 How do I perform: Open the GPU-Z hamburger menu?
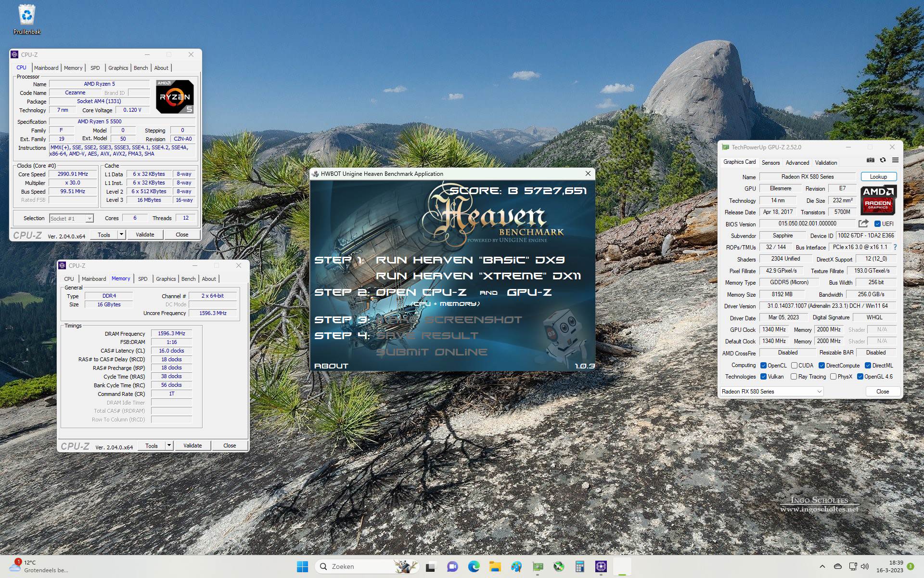895,160
